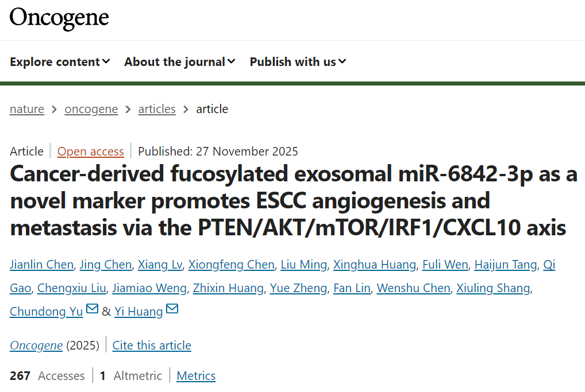The image size is (585, 392).
Task: Open Cite this article link
Action: point(152,346)
